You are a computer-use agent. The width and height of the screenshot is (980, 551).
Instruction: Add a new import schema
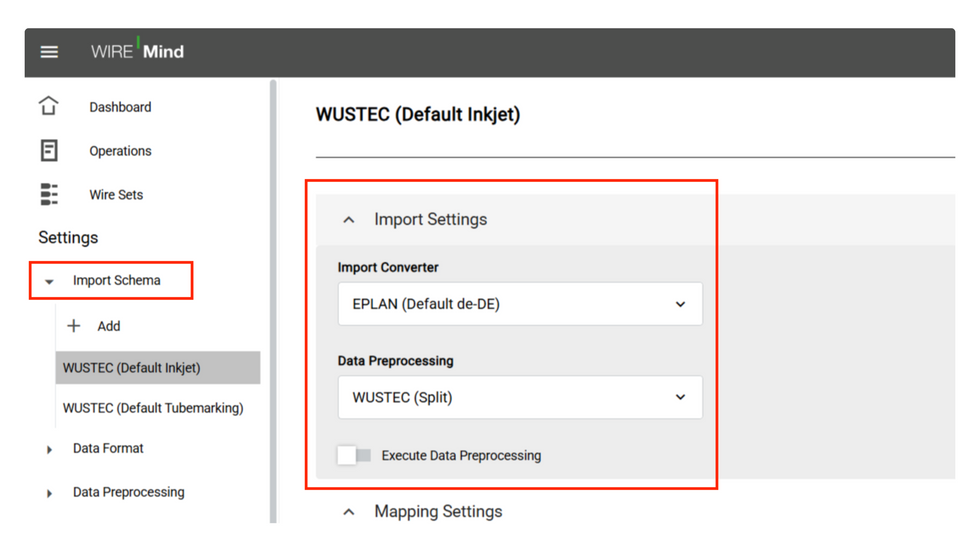pos(108,326)
